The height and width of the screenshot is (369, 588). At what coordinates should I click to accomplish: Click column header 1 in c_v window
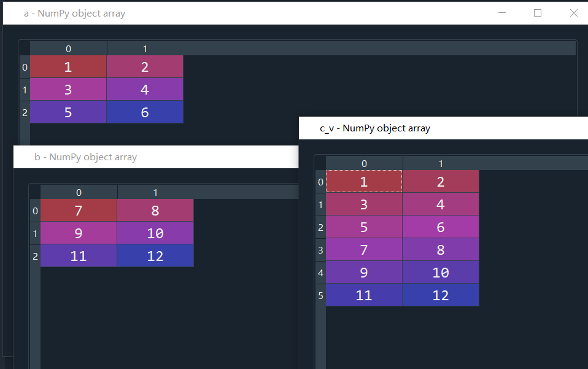(x=441, y=163)
